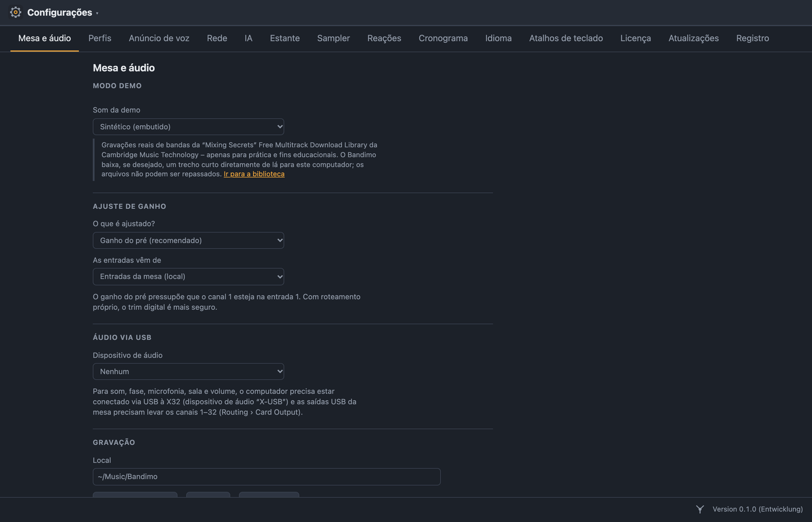Select the Reações tab

384,38
